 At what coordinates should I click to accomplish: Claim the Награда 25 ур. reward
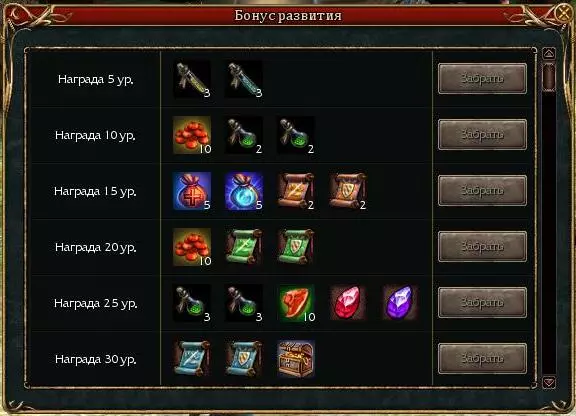click(482, 302)
